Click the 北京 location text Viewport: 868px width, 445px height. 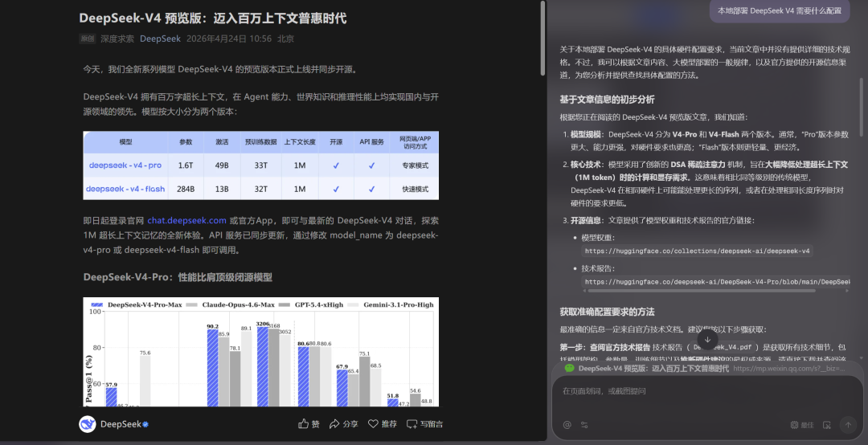[x=285, y=39]
